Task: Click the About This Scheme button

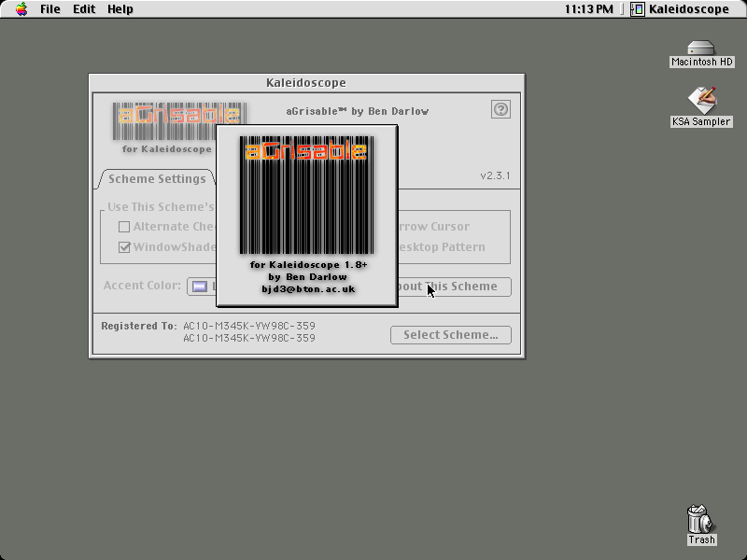Action: [454, 287]
